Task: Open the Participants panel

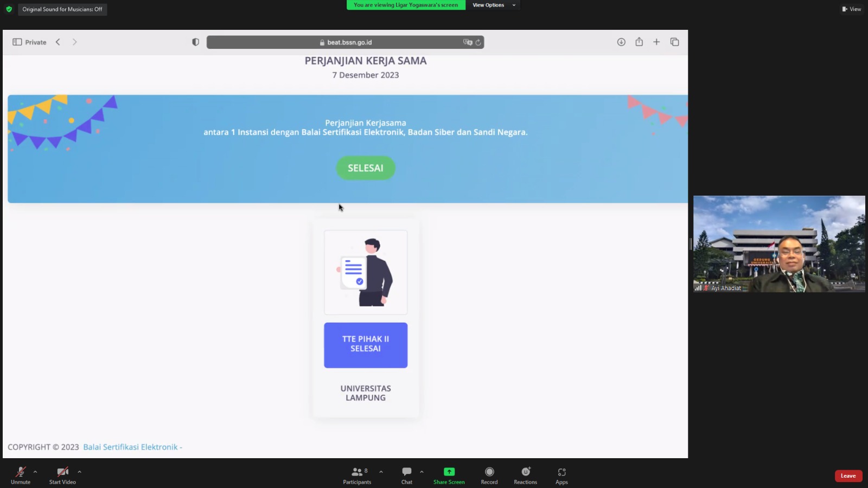Action: [357, 475]
